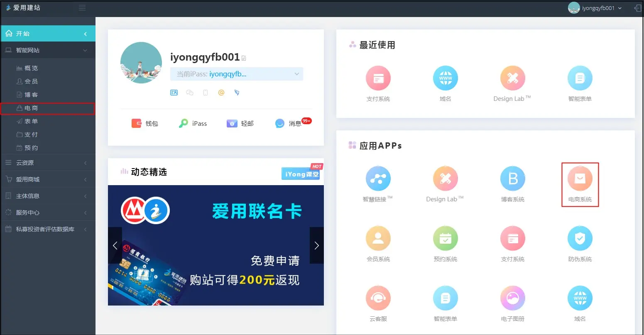Open recently used 支付系统
Image resolution: width=644 pixels, height=335 pixels.
(x=378, y=78)
